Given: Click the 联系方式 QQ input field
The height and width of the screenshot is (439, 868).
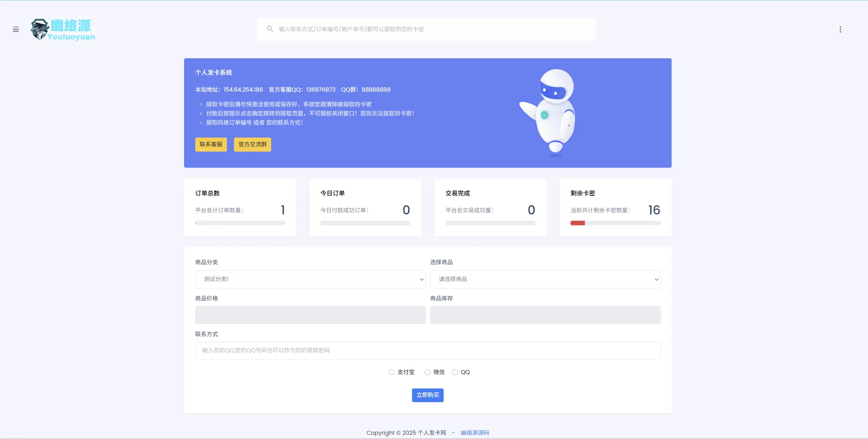Looking at the screenshot, I should pos(427,350).
